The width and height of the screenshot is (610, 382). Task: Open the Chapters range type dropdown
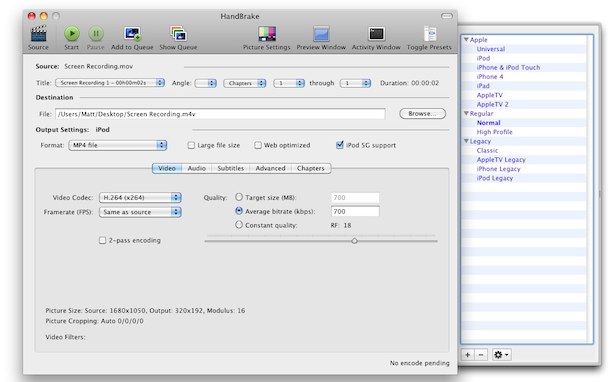tap(245, 83)
